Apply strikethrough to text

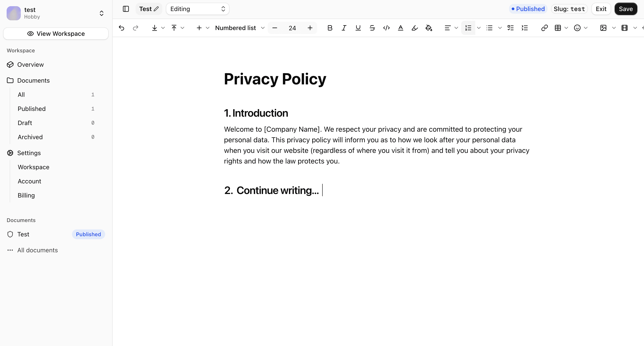372,28
